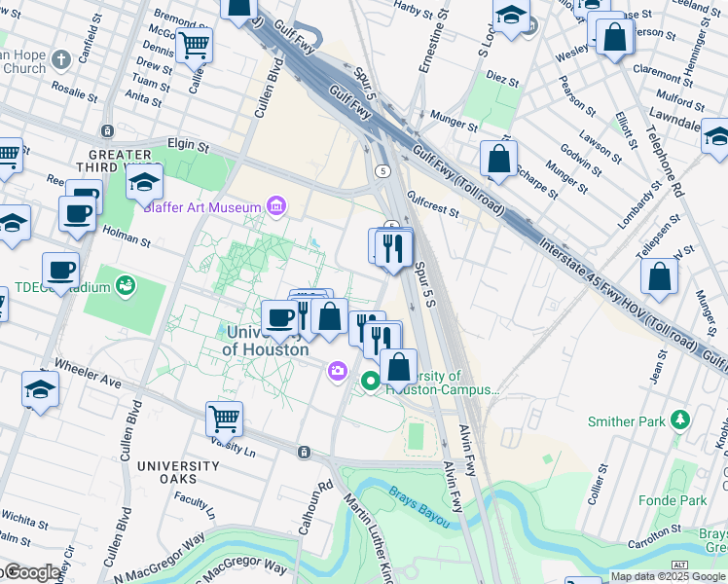Open the graduation cap marker near Wheeler Ave
The image size is (728, 584).
pyautogui.click(x=41, y=390)
